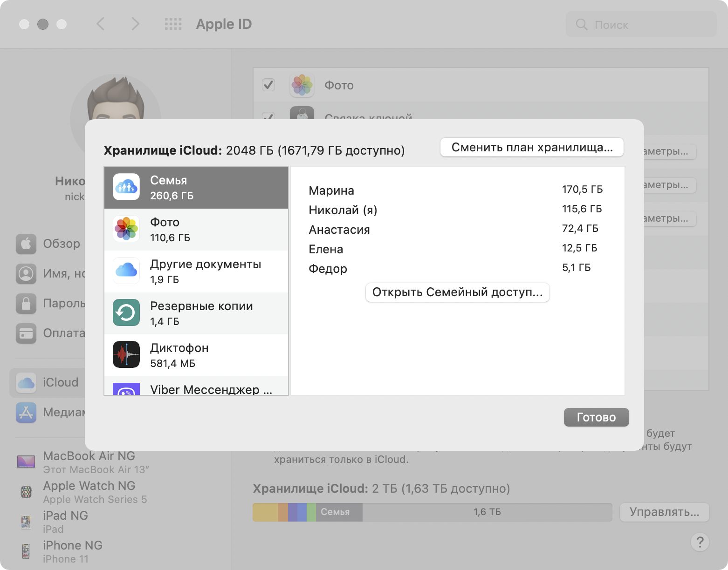
Task: Click the Семья segment in storage bar
Action: pos(339,512)
